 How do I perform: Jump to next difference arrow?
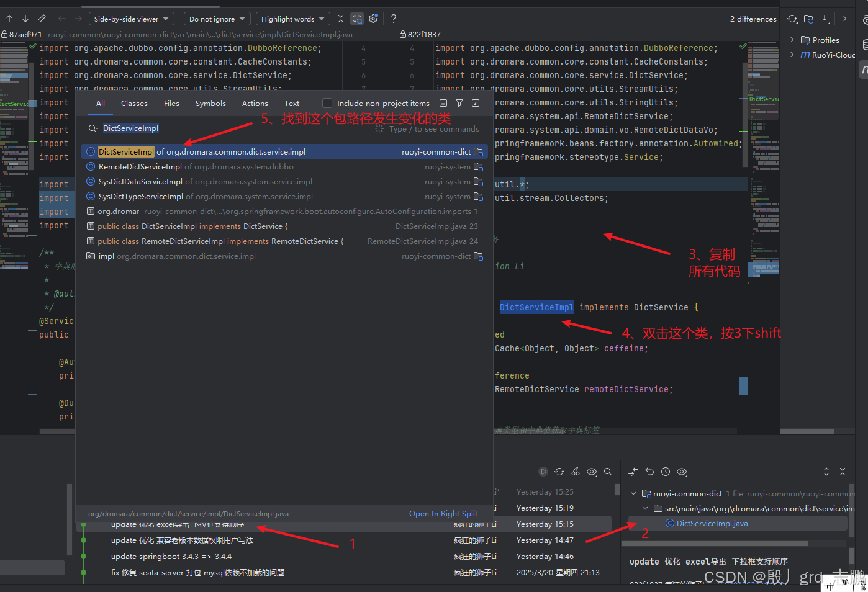click(x=25, y=19)
